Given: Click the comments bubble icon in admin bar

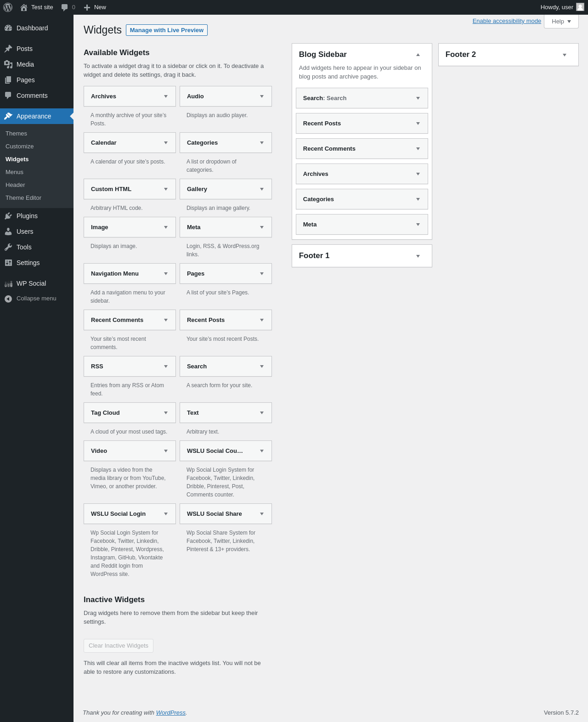Looking at the screenshot, I should coord(65,7).
